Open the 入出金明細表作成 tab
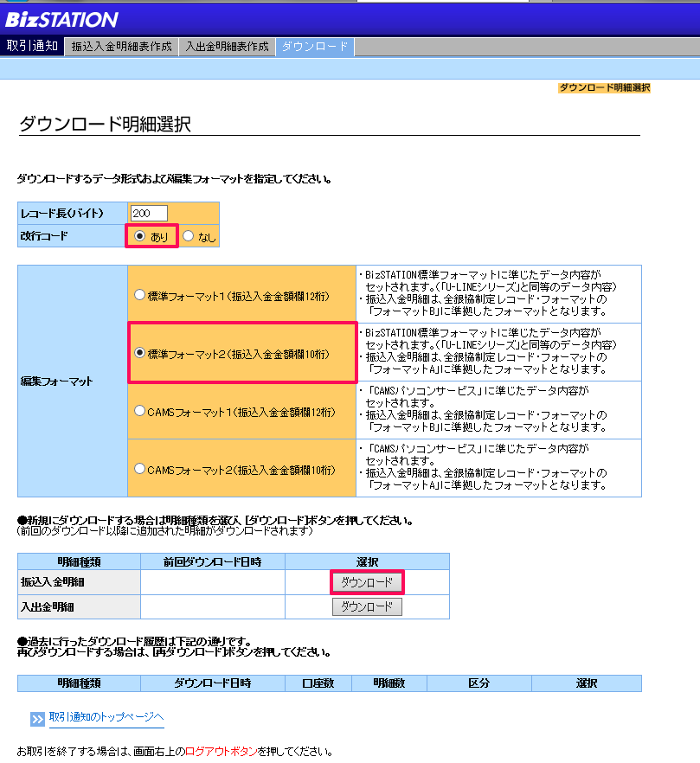 (x=226, y=46)
